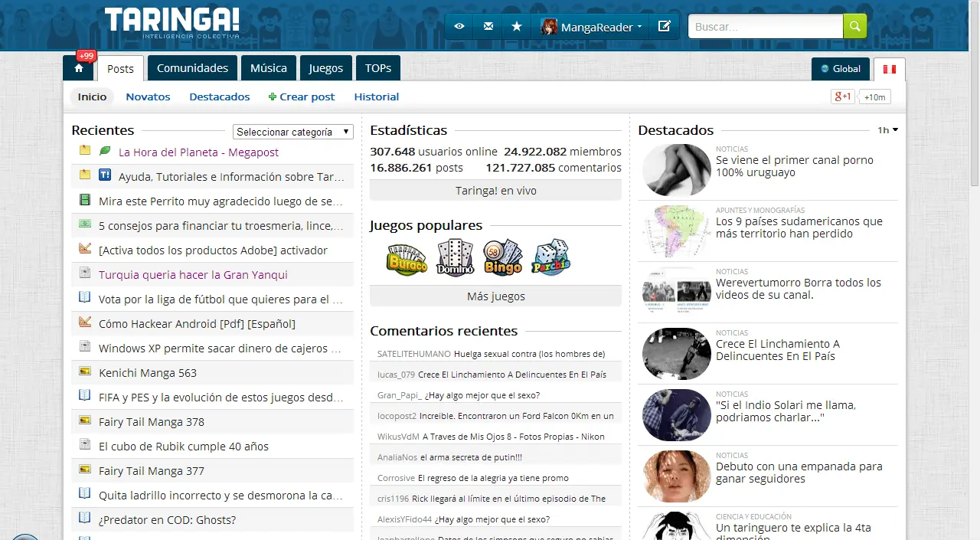Switch to the Comunidades tab
Viewport: 980px width, 540px height.
[191, 68]
